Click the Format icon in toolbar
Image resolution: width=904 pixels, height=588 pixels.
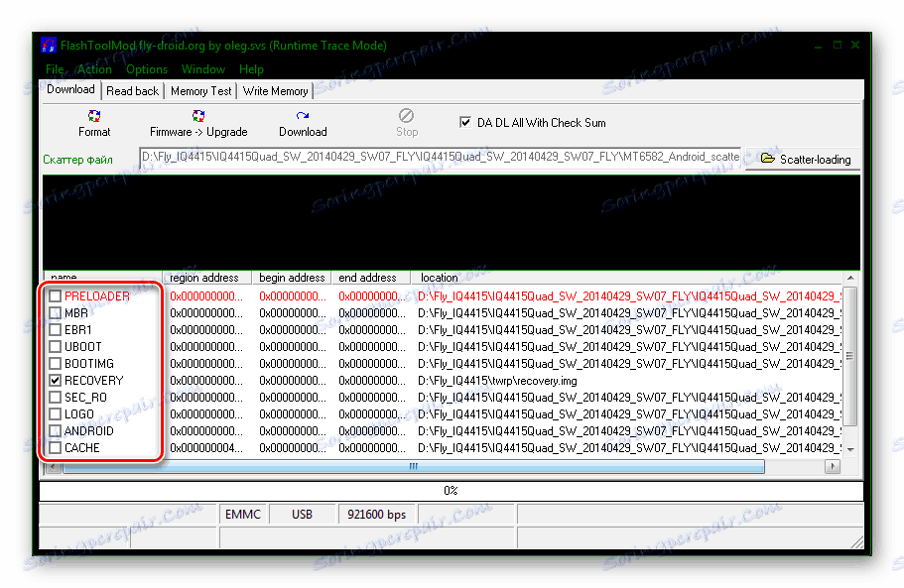click(94, 116)
